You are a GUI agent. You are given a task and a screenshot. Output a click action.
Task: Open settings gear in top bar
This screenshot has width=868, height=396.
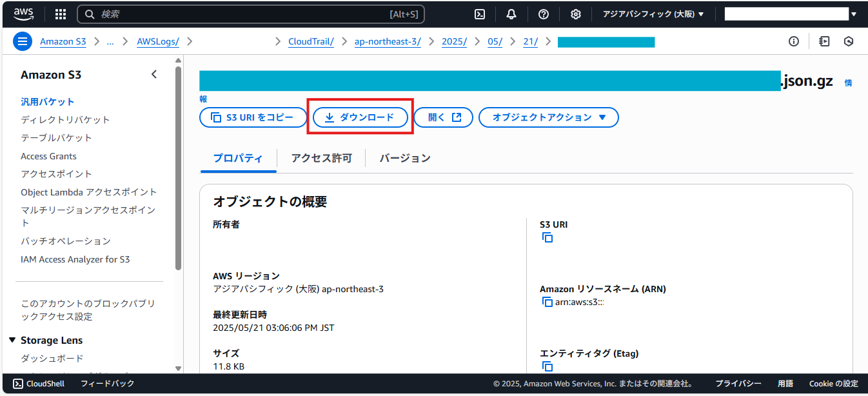[x=576, y=14]
